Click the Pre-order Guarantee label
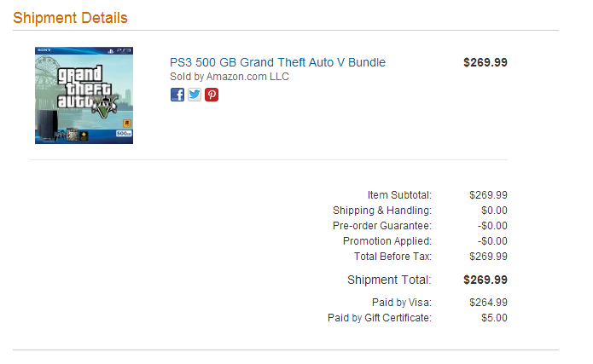 coord(382,226)
